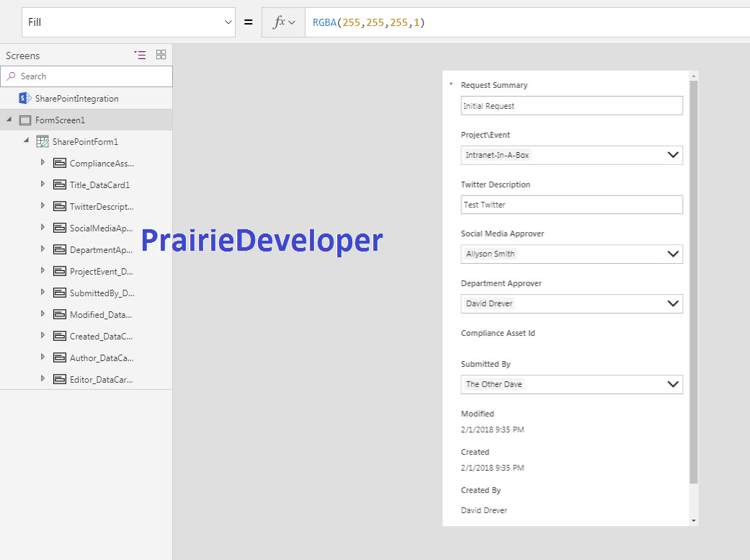Select SharePointIntegration tree item
Image resolution: width=750 pixels, height=560 pixels.
[76, 99]
